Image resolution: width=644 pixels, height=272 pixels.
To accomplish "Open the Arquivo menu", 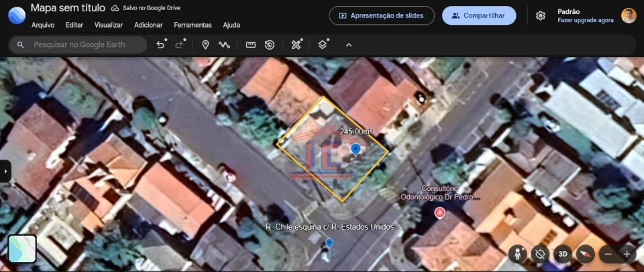I will [x=43, y=25].
